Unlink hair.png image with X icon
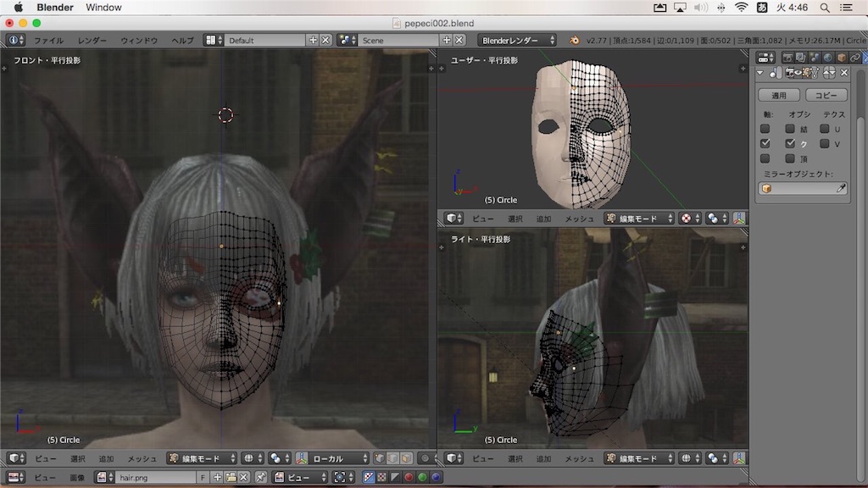This screenshot has height=488, width=868. point(243,477)
